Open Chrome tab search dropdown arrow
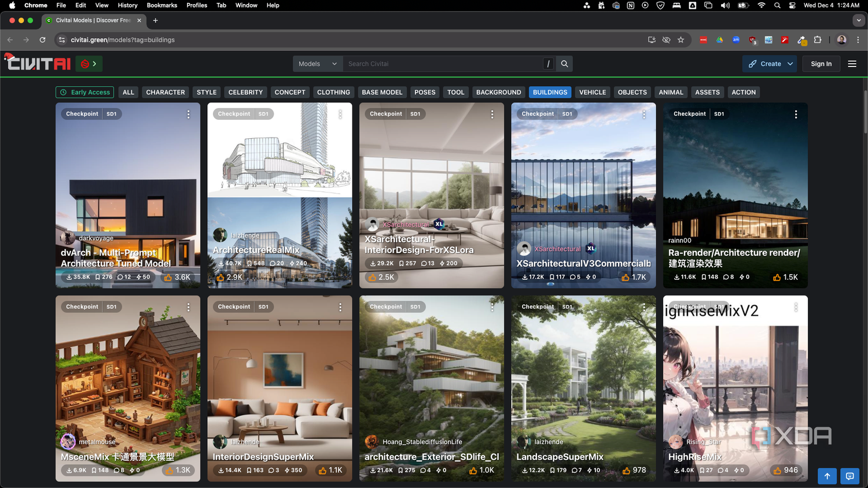This screenshot has height=488, width=868. point(858,20)
